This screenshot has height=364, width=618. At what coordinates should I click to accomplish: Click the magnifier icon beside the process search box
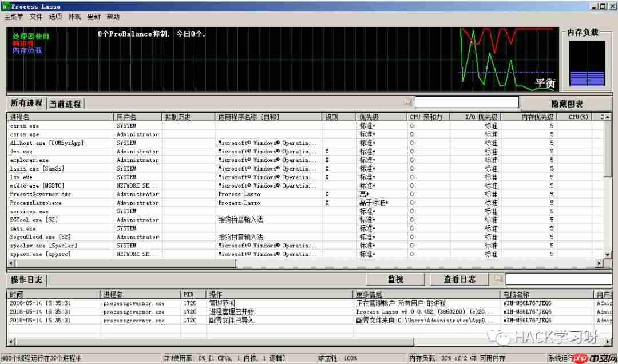point(407,101)
